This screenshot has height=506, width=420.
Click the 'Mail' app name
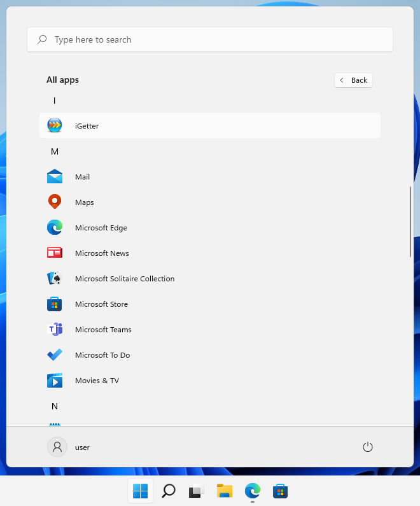tap(82, 177)
